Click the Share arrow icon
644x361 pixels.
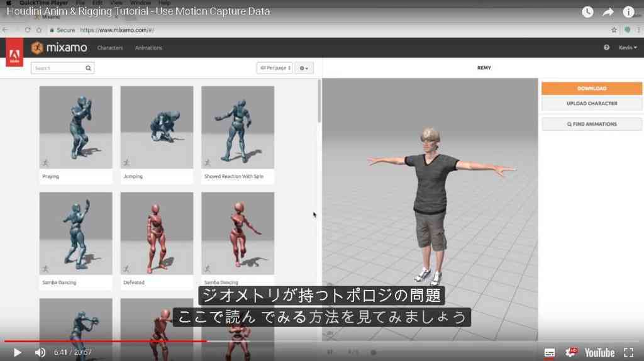[x=608, y=11]
